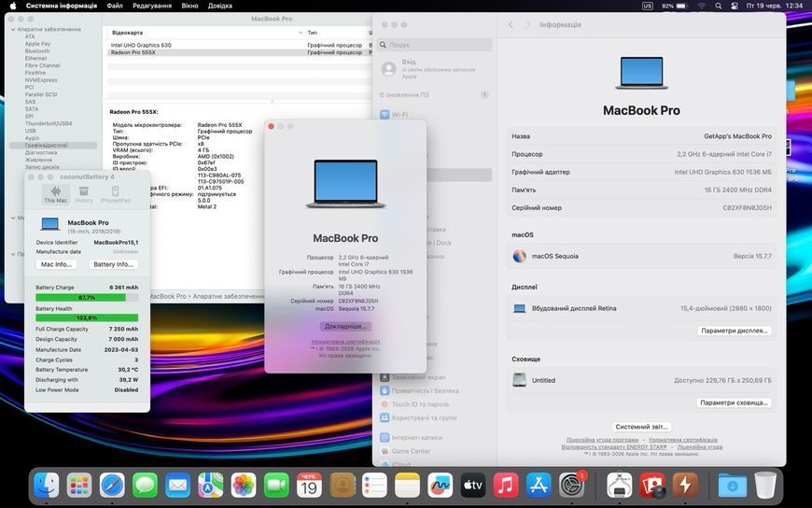Image resolution: width=812 pixels, height=508 pixels.
Task: Go back in System Settings
Action: (x=511, y=25)
